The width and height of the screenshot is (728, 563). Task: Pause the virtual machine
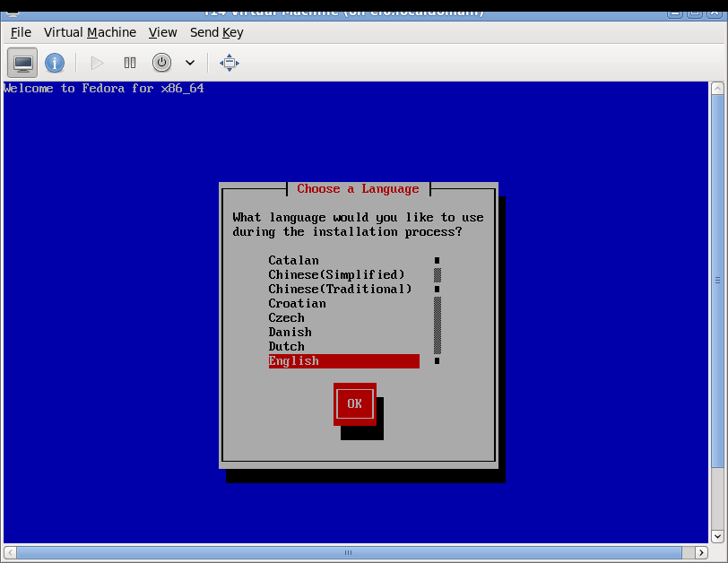click(130, 63)
